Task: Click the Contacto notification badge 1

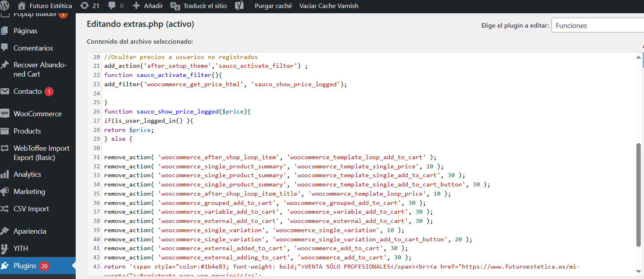Action: (x=49, y=91)
